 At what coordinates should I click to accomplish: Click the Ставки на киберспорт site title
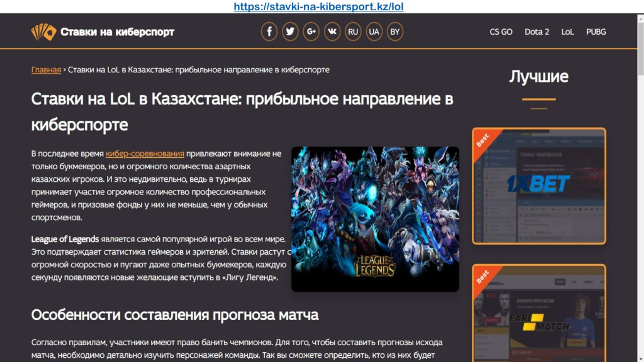pyautogui.click(x=117, y=32)
